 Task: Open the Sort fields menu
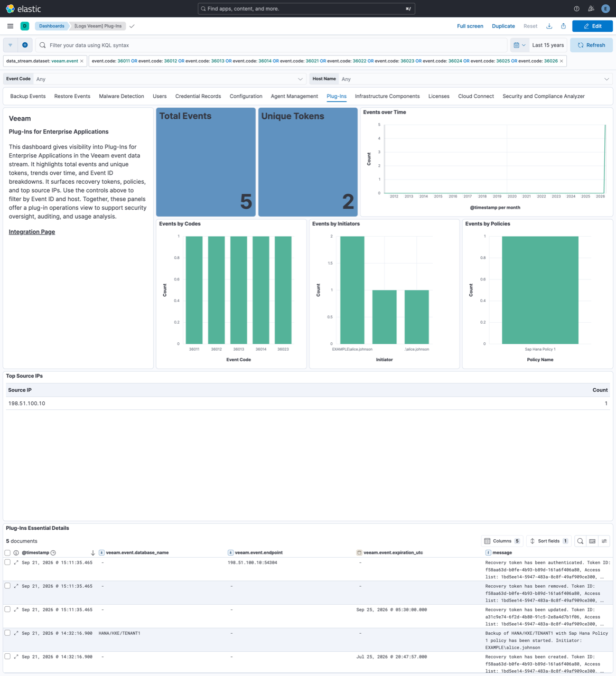coord(548,541)
